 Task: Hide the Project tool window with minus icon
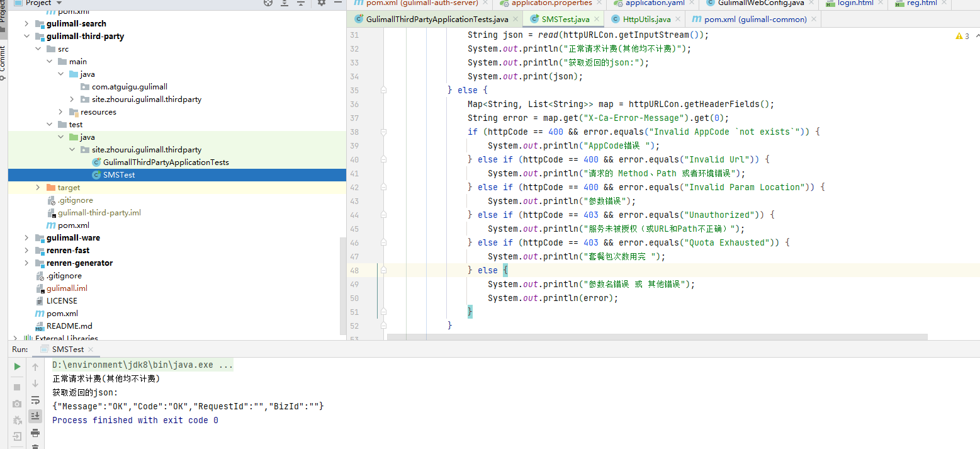click(x=337, y=3)
